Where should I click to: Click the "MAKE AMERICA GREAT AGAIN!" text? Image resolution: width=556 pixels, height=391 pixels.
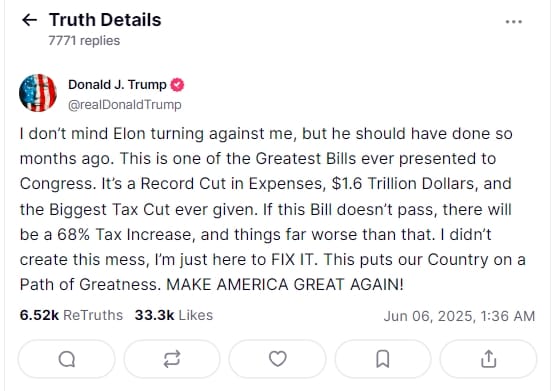click(285, 285)
